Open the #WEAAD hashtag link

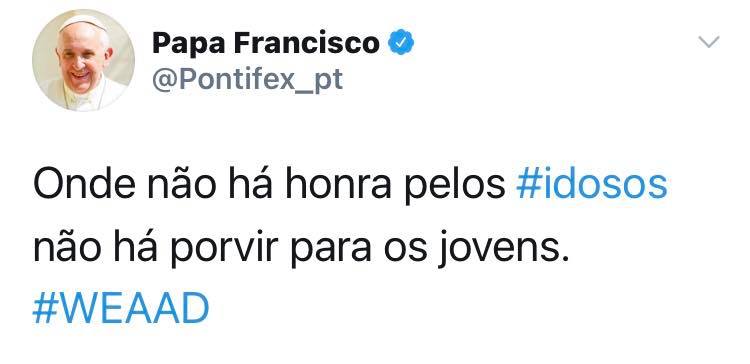pyautogui.click(x=121, y=309)
